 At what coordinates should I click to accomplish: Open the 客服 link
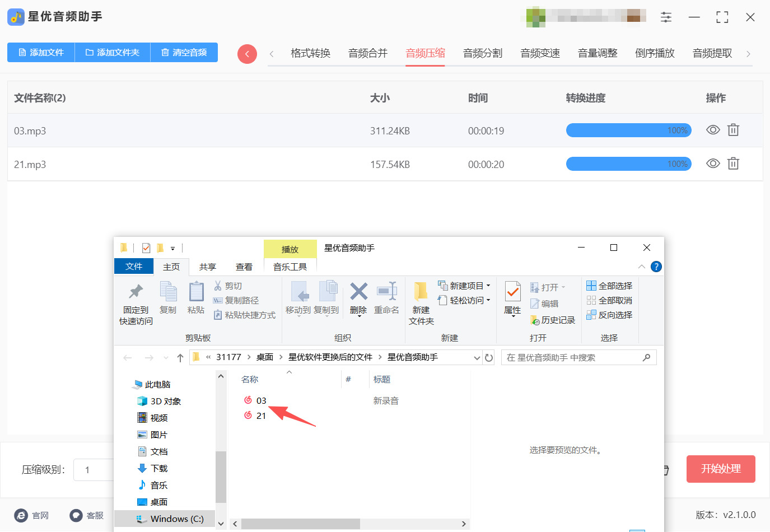[87, 515]
